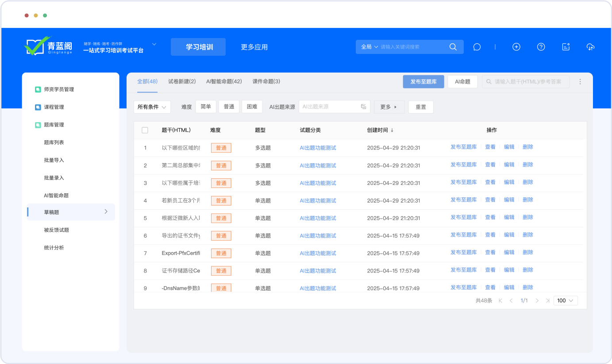This screenshot has width=612, height=364.
Task: Open the chat message bubble icon
Action: (477, 47)
